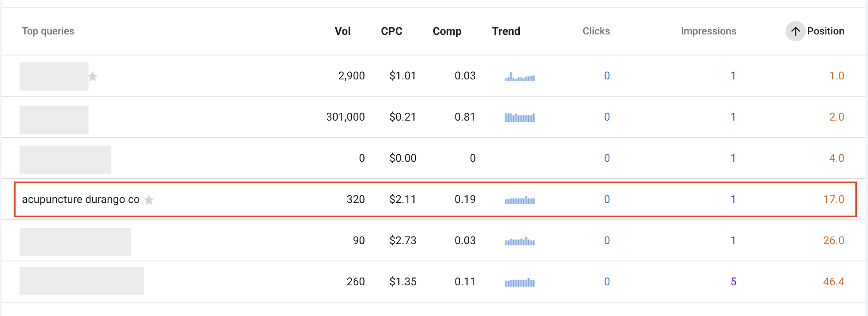Click the 301,000 volume value
The width and height of the screenshot is (868, 316).
click(x=345, y=117)
